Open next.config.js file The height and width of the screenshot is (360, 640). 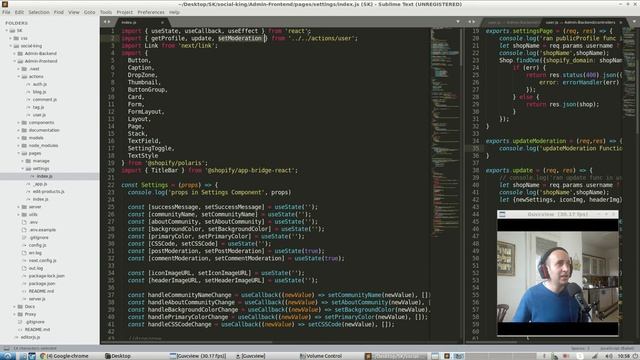coord(42,260)
